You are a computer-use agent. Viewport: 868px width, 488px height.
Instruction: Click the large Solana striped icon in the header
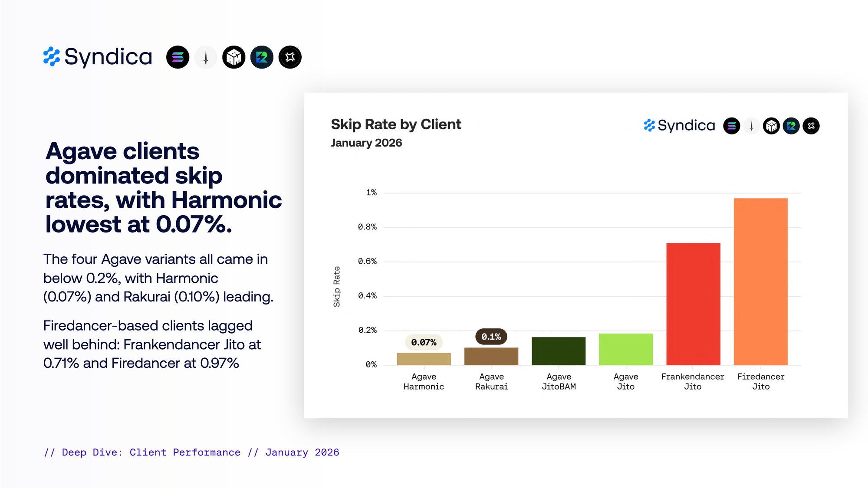178,57
